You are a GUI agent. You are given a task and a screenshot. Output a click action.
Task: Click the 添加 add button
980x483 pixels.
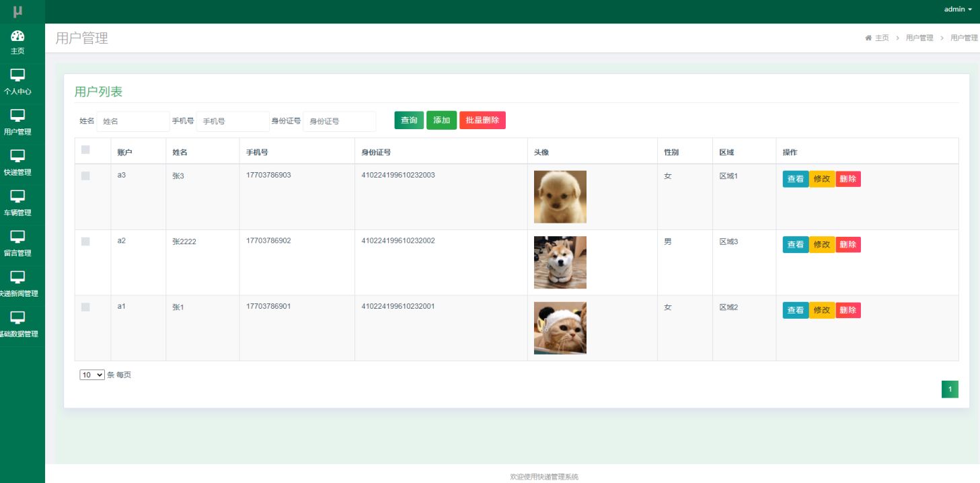click(x=441, y=120)
